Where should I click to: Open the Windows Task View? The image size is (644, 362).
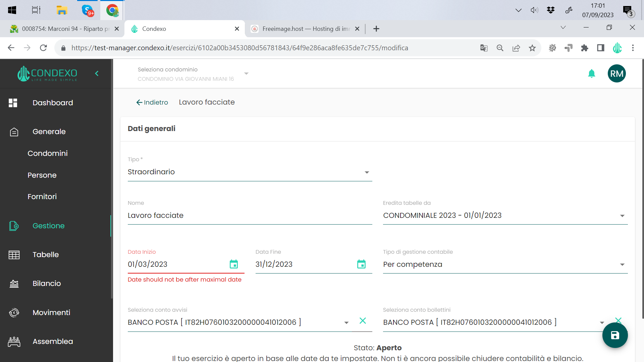pos(36,10)
